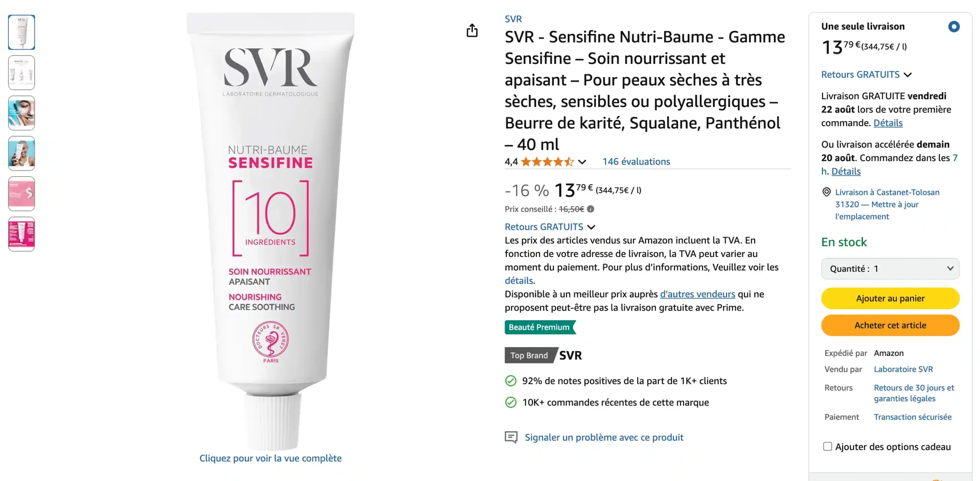The height and width of the screenshot is (481, 980).
Task: Select the pink texture swatch thumbnail
Action: click(x=21, y=194)
